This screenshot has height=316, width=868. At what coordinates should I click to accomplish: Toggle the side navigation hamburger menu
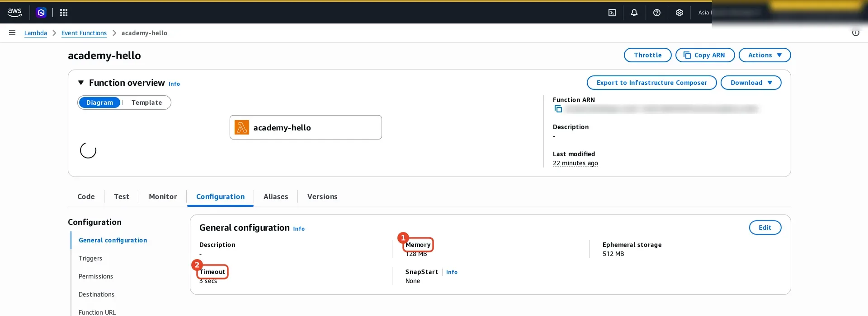tap(12, 33)
